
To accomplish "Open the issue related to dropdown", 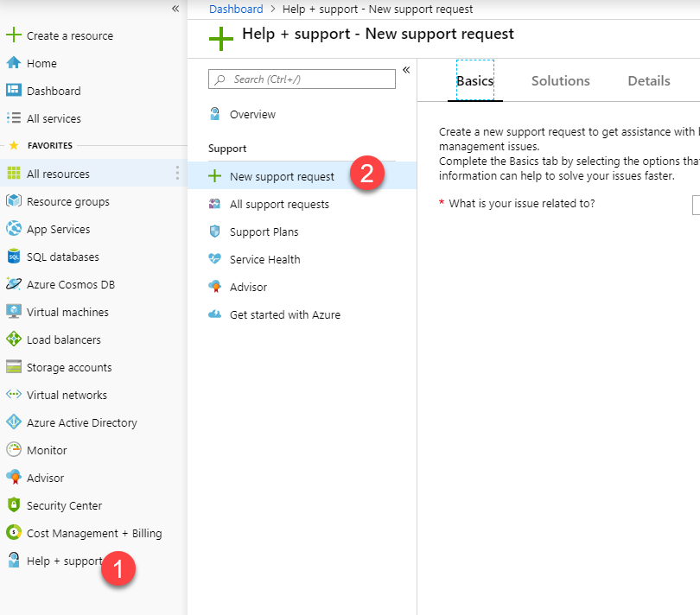I will 696,205.
